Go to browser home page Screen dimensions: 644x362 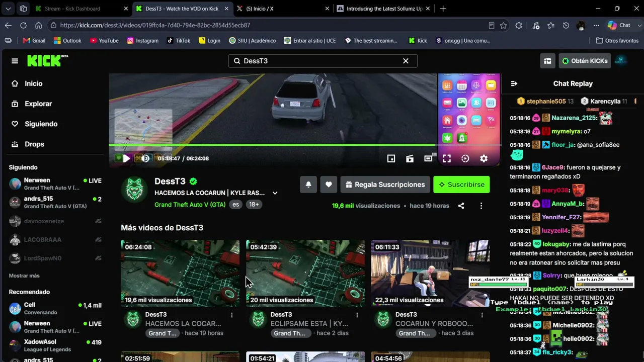(x=38, y=25)
